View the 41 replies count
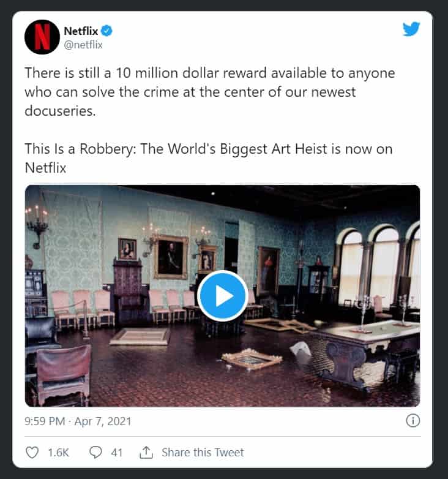448x479 pixels. coord(116,453)
